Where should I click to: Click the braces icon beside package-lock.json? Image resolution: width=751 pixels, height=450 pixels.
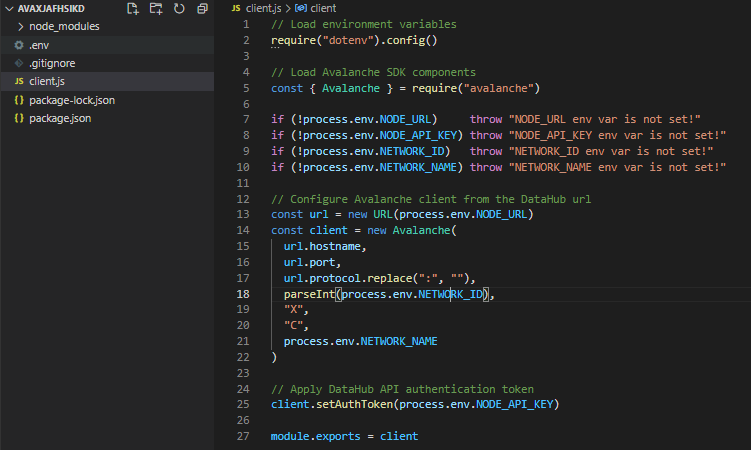coord(19,100)
